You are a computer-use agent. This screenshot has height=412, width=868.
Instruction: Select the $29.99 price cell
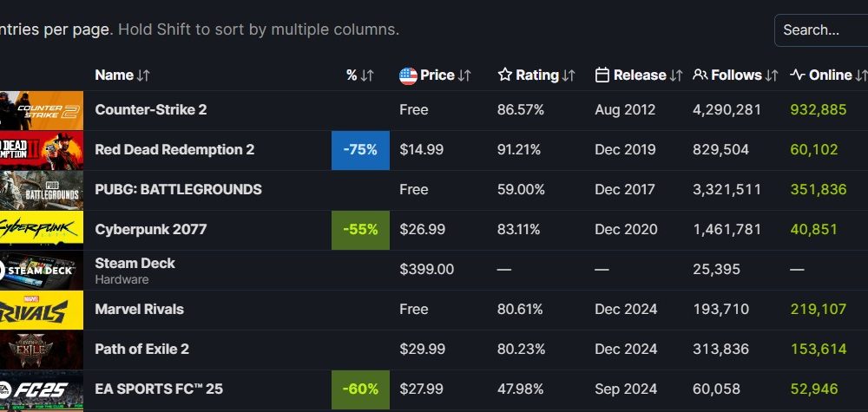coord(422,349)
